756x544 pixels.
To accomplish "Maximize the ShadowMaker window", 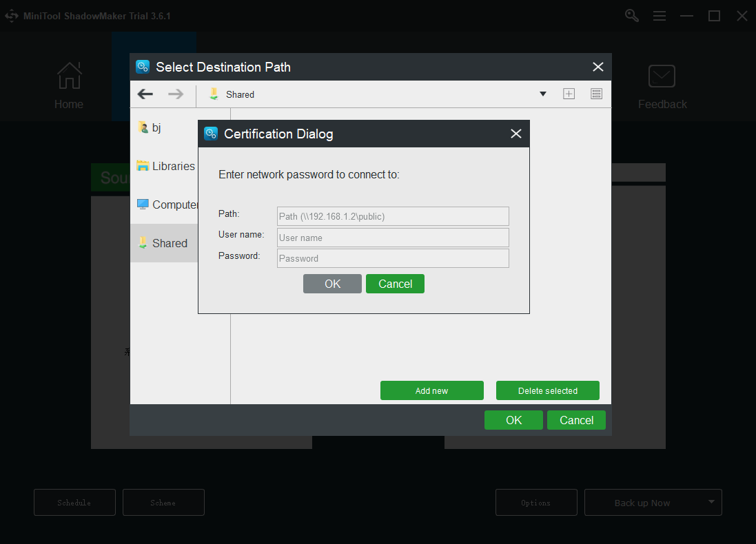I will pos(714,16).
